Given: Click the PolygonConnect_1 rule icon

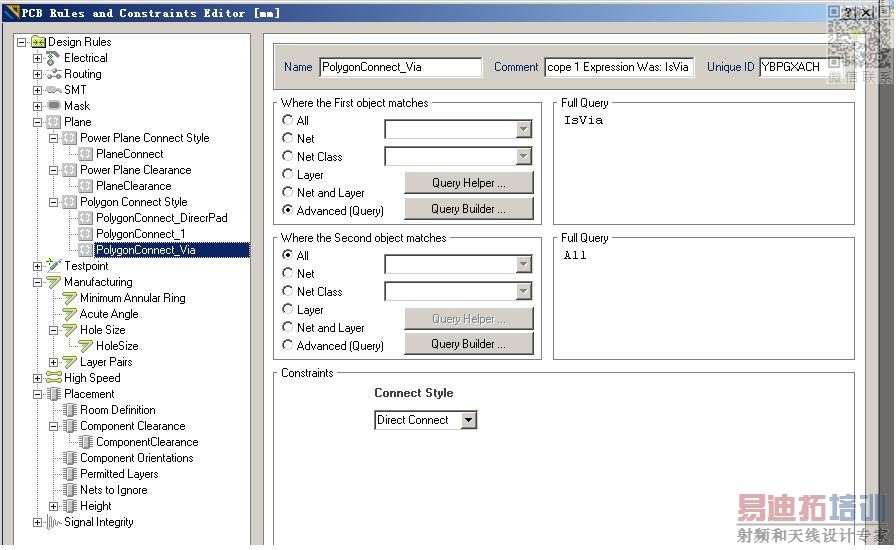Looking at the screenshot, I should pyautogui.click(x=86, y=234).
